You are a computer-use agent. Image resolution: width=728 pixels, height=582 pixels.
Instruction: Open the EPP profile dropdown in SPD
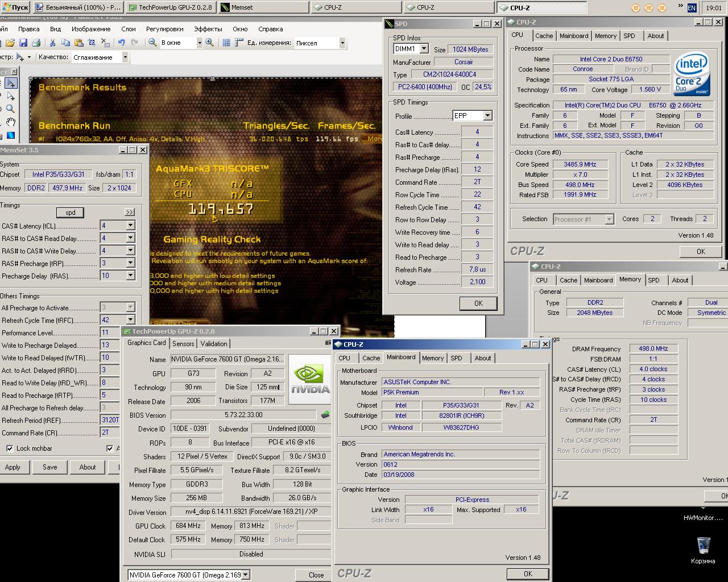click(x=487, y=115)
